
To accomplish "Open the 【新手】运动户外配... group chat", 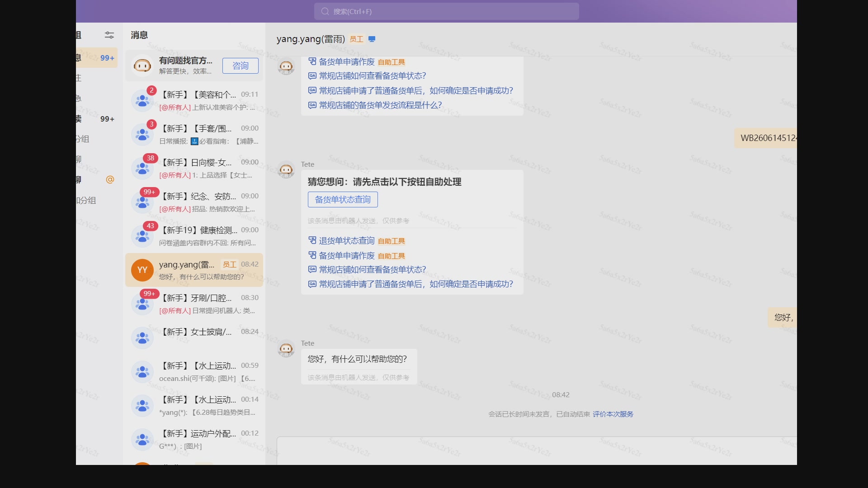I will [194, 439].
